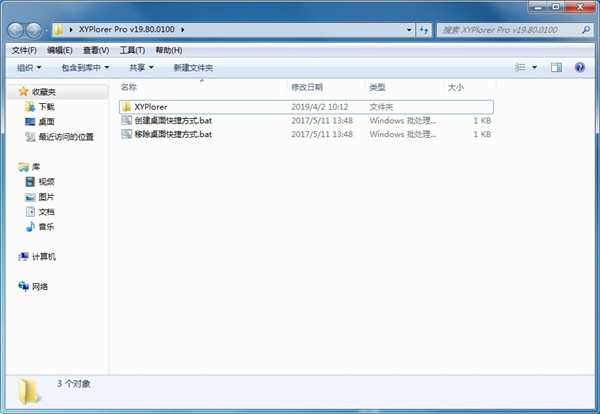The image size is (600, 414).
Task: Click the 音乐 music note icon
Action: click(x=30, y=227)
